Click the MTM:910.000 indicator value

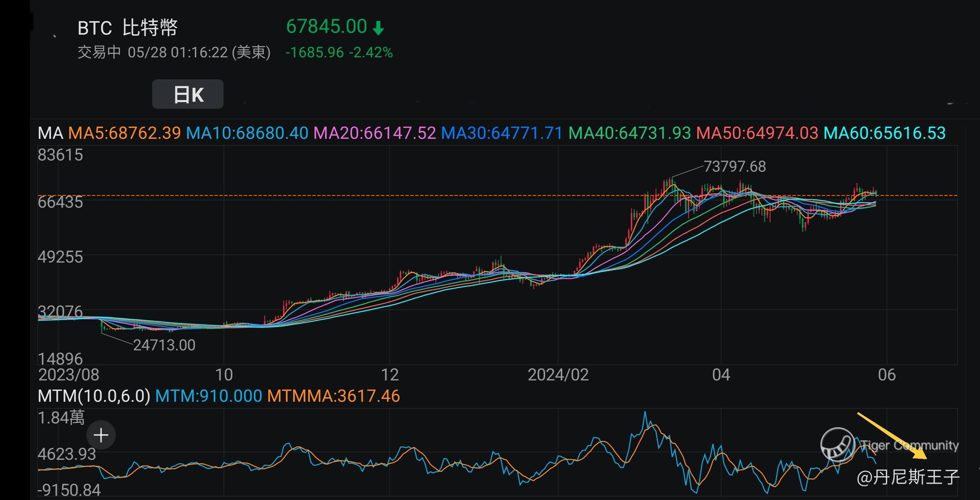[x=209, y=396]
